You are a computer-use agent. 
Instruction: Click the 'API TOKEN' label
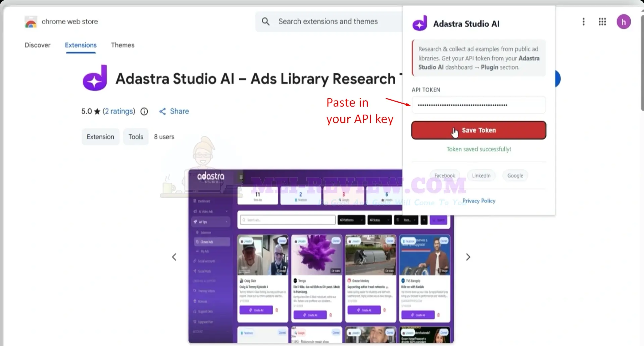pyautogui.click(x=426, y=90)
